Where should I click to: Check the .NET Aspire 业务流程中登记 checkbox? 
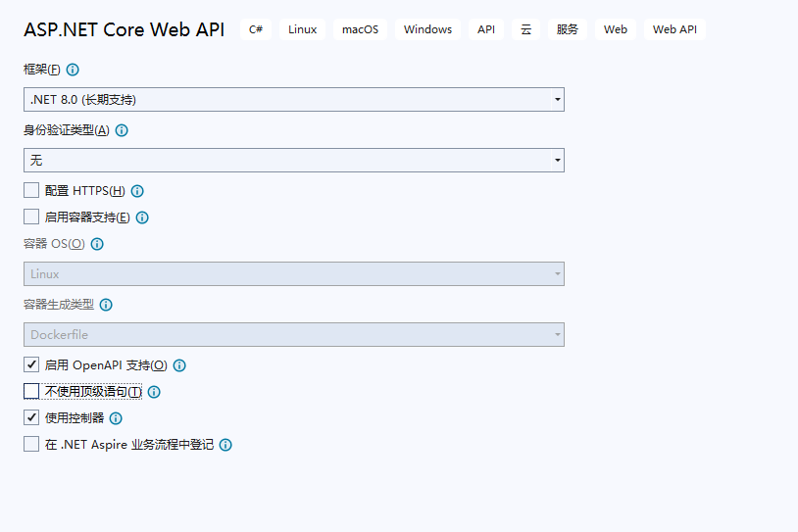click(x=31, y=444)
